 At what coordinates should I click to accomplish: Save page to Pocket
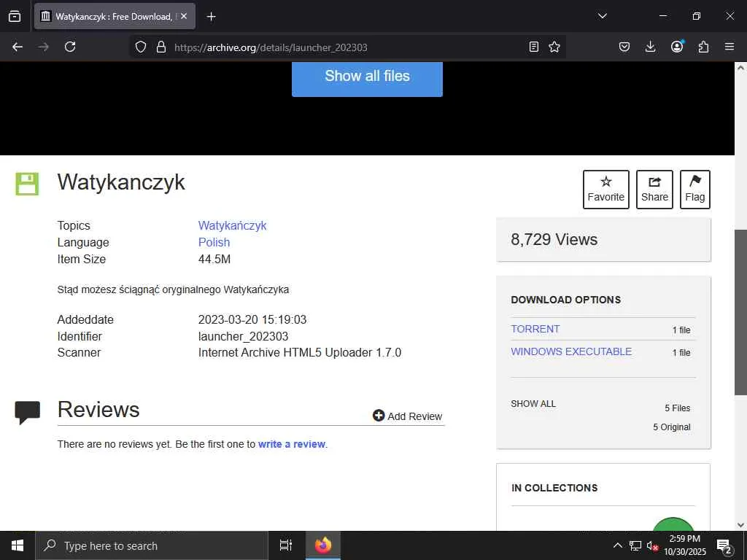coord(624,47)
